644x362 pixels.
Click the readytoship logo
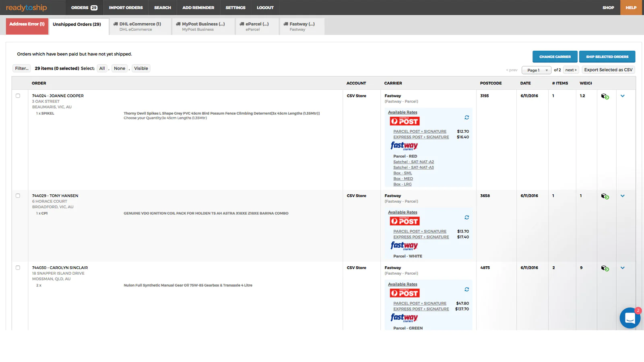(x=27, y=8)
